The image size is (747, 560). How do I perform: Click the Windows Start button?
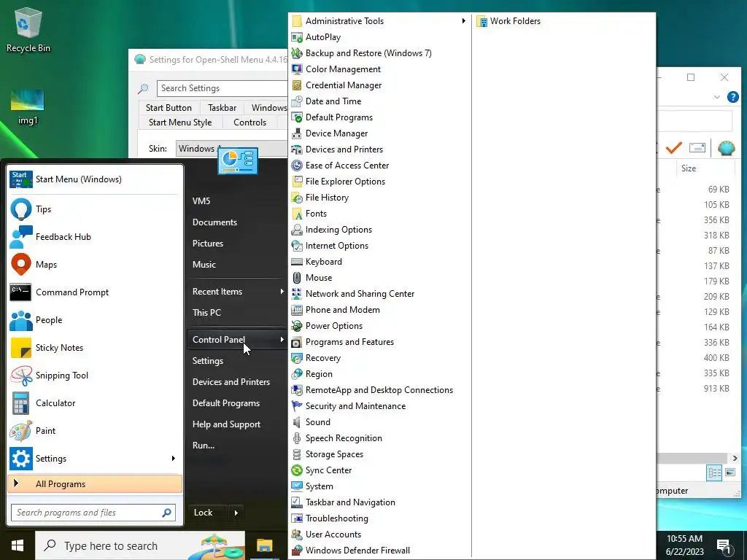click(x=18, y=545)
